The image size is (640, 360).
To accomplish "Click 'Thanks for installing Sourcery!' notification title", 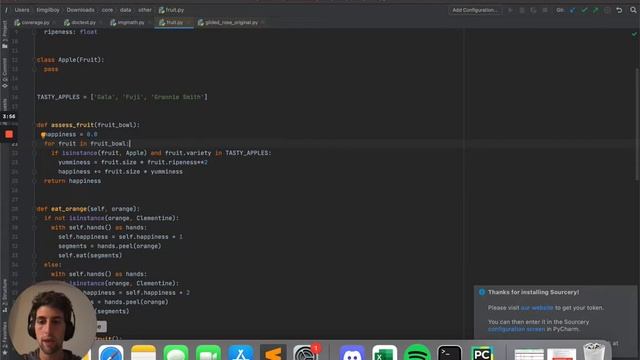I will click(533, 292).
